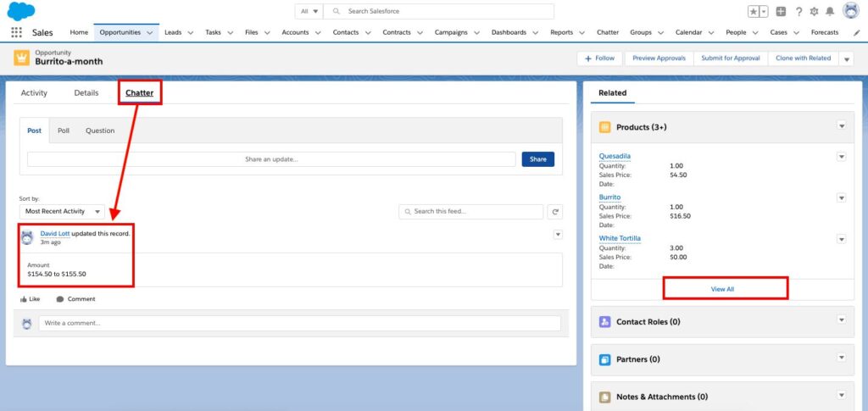Switch to the Details tab
The width and height of the screenshot is (868, 411).
(86, 93)
